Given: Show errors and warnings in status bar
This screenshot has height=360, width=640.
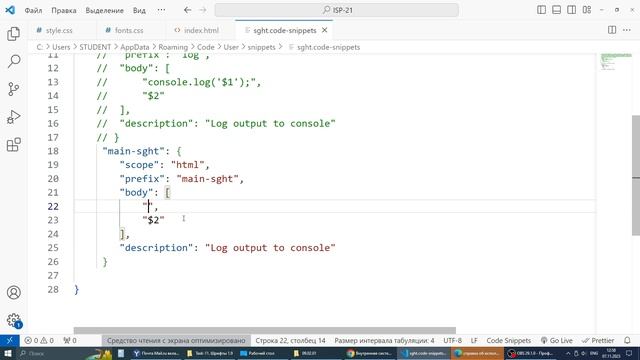Looking at the screenshot, I should tap(39, 340).
